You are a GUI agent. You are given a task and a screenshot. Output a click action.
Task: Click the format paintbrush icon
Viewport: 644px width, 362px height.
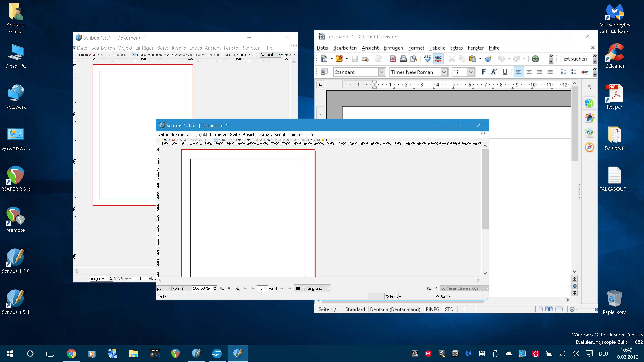tap(488, 59)
